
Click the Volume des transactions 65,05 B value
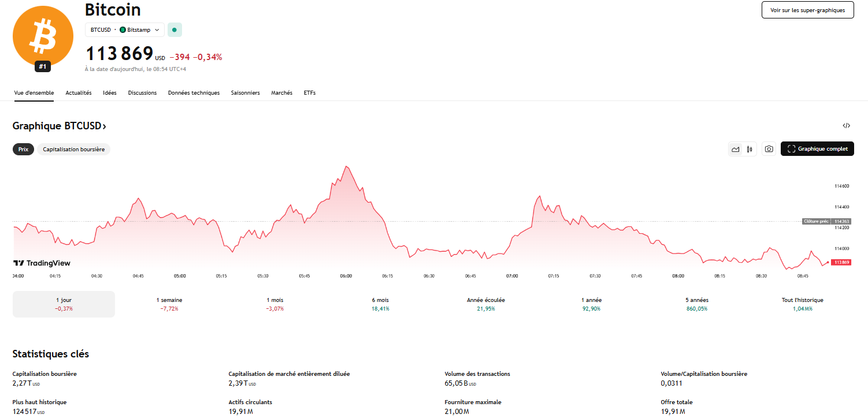(460, 383)
